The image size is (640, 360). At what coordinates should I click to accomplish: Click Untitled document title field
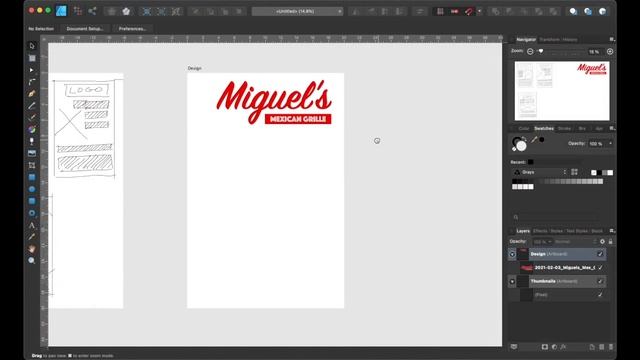[297, 11]
